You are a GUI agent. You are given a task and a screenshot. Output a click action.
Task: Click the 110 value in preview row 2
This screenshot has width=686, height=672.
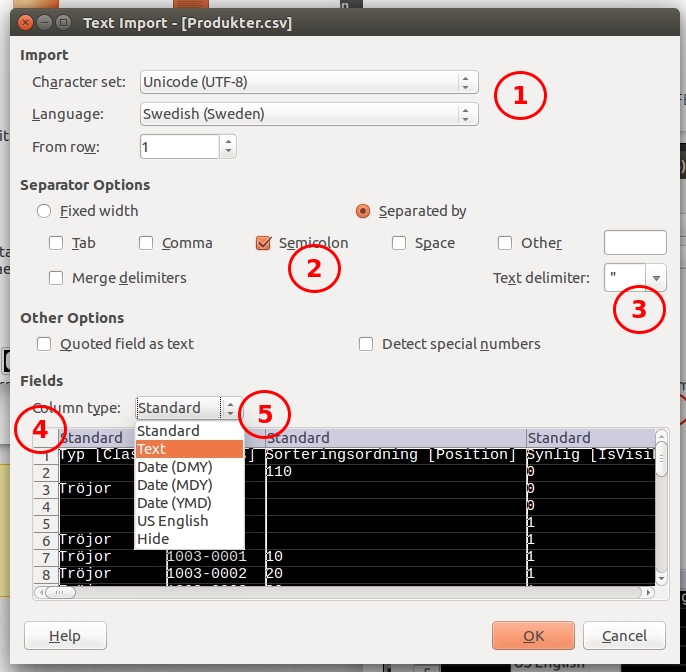[279, 471]
